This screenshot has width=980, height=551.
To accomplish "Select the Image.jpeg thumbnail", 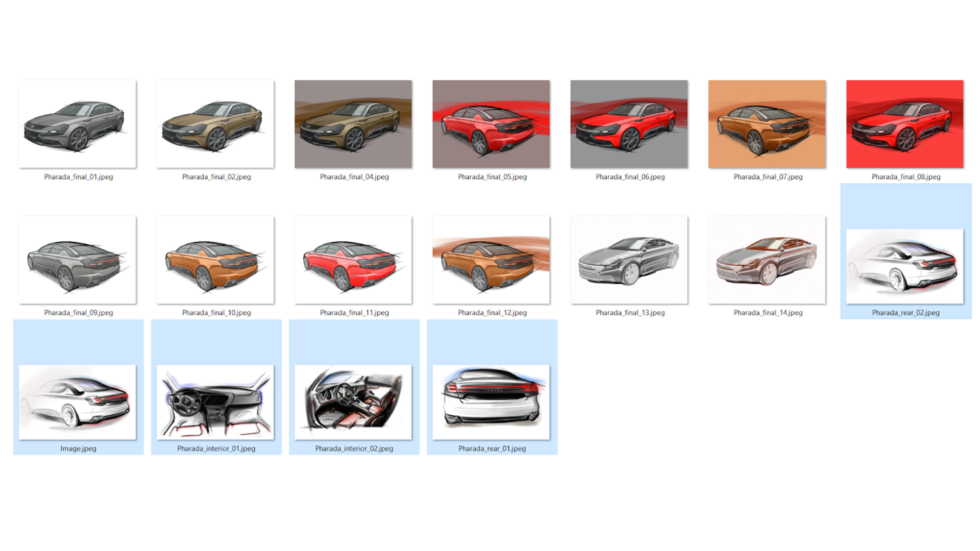I will click(x=78, y=402).
